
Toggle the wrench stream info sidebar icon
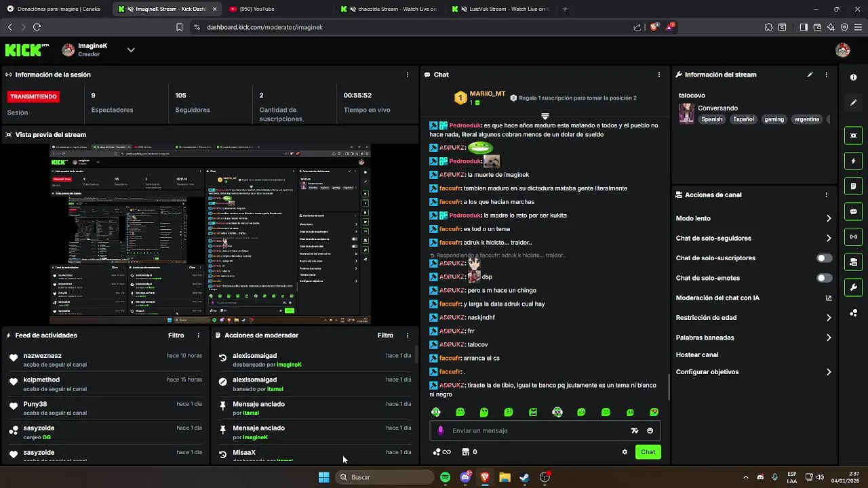click(x=853, y=287)
